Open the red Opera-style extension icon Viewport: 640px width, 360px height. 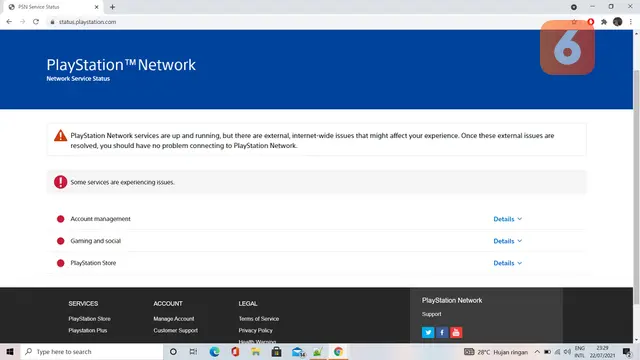pos(591,22)
